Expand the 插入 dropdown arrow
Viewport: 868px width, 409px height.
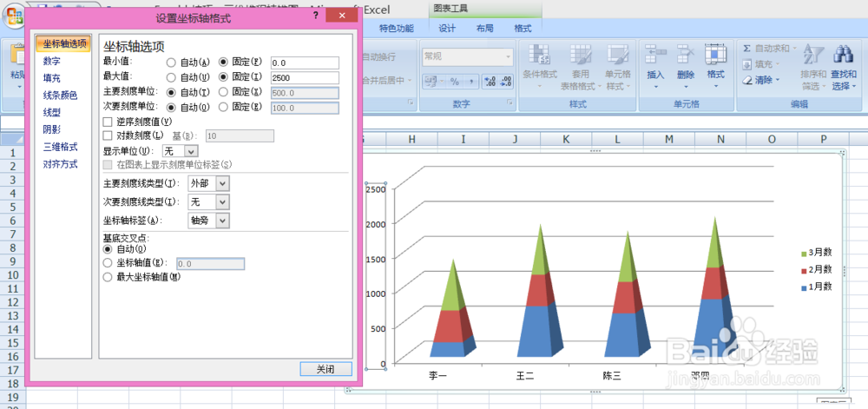point(656,86)
